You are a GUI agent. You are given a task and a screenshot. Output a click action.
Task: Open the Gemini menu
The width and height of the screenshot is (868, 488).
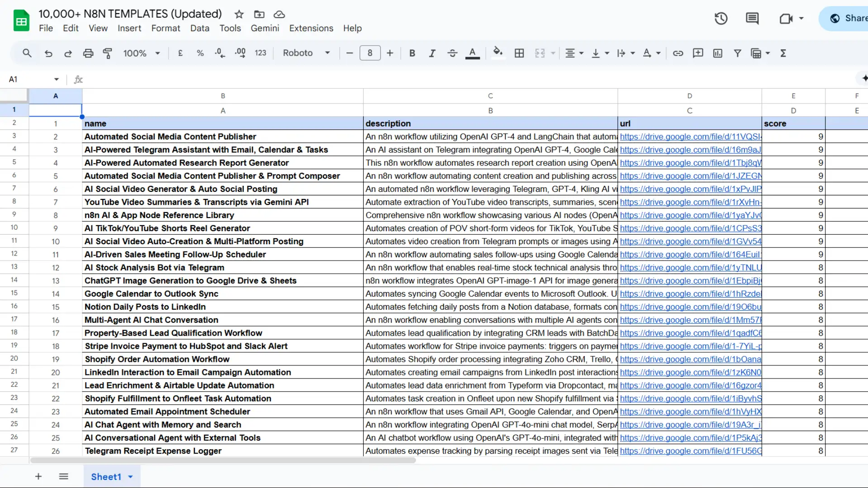point(265,28)
